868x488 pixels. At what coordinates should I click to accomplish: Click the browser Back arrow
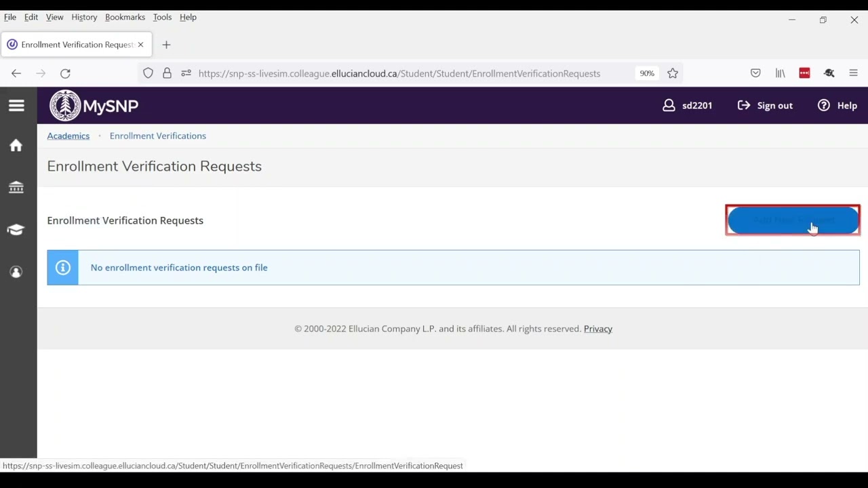coord(16,73)
